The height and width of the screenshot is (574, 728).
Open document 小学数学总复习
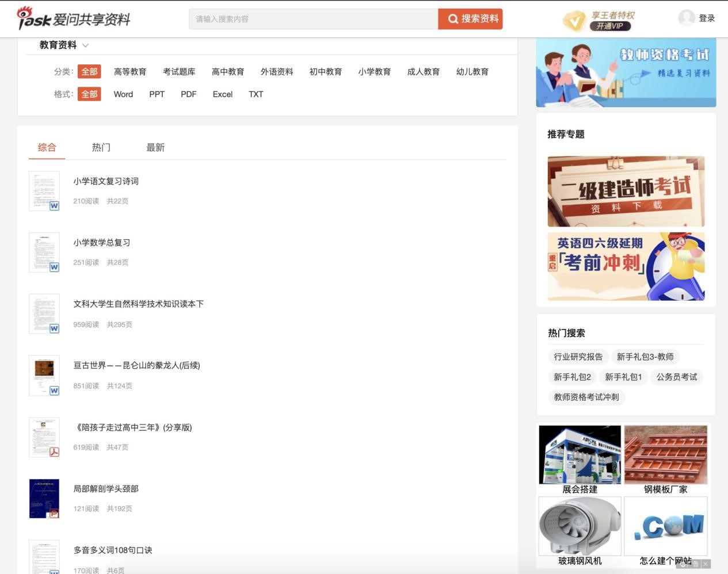[102, 243]
